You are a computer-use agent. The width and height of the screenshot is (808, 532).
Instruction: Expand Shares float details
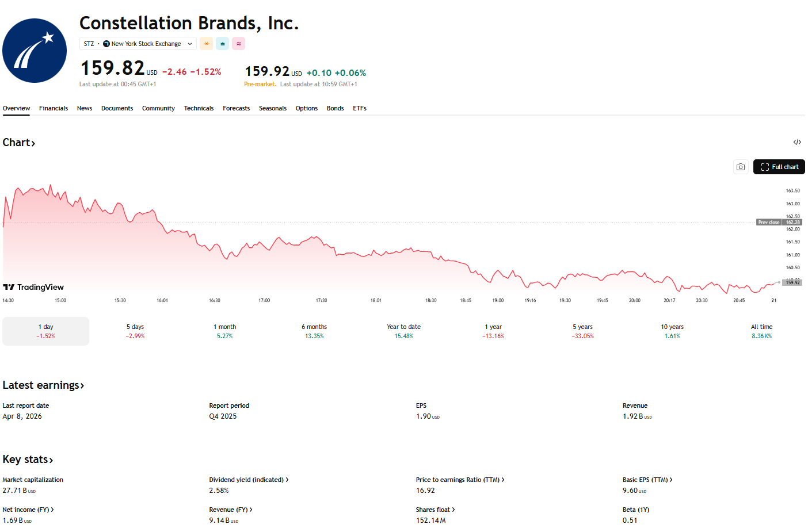point(435,510)
